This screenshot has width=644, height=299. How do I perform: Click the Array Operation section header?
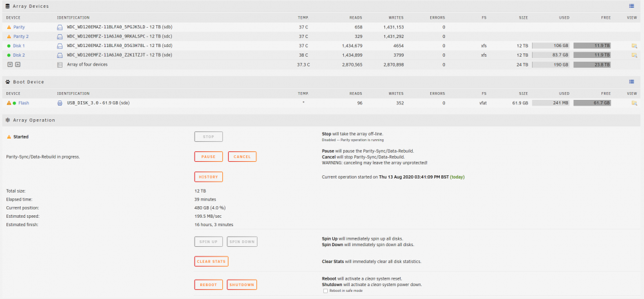[322, 120]
